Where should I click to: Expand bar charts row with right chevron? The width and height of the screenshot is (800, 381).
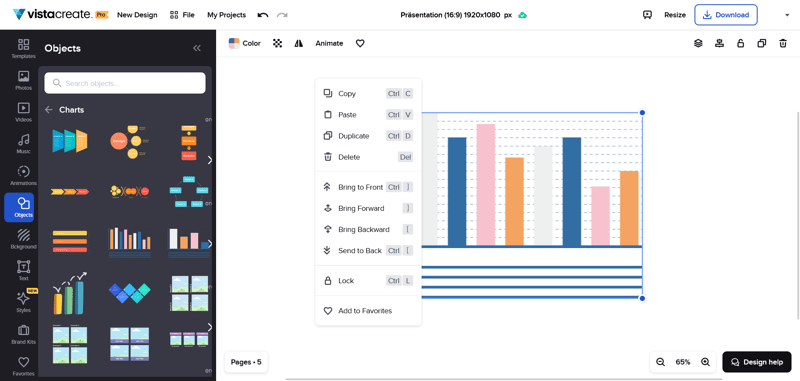click(209, 244)
